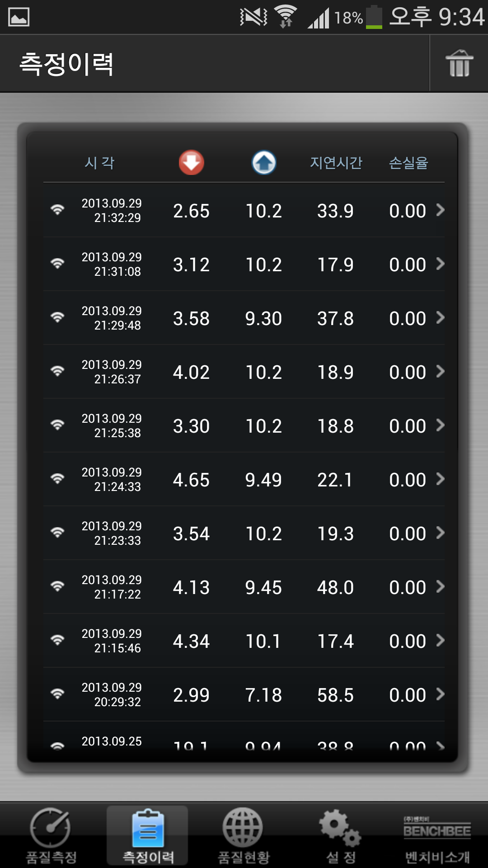488x868 pixels.
Task: Open the 설정 gears tab
Action: [x=341, y=835]
